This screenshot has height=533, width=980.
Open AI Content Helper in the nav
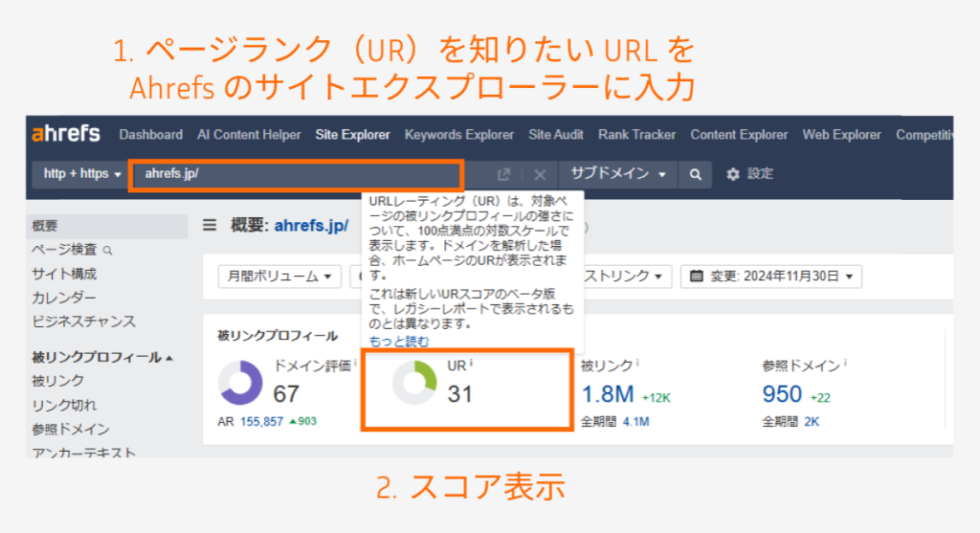coord(249,134)
